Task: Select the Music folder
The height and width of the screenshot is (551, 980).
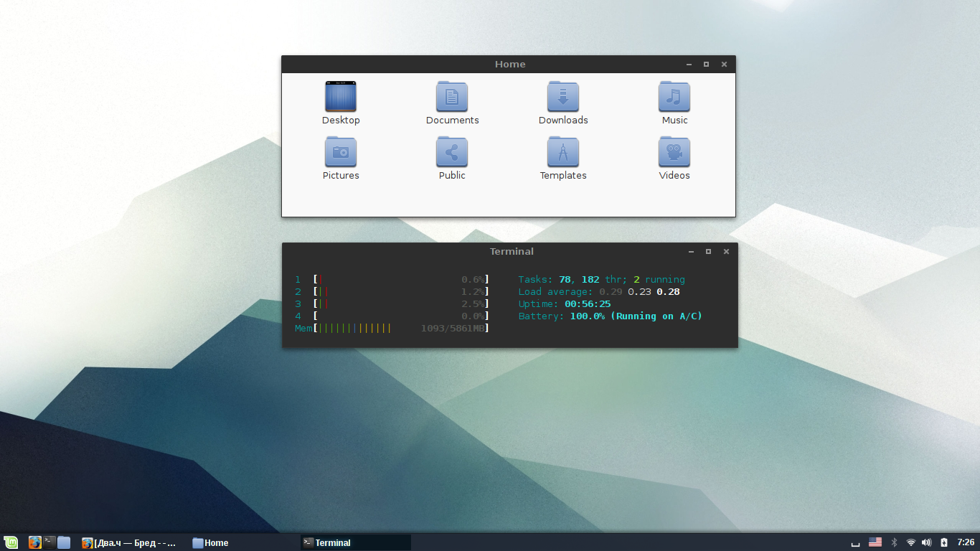Action: pos(674,97)
